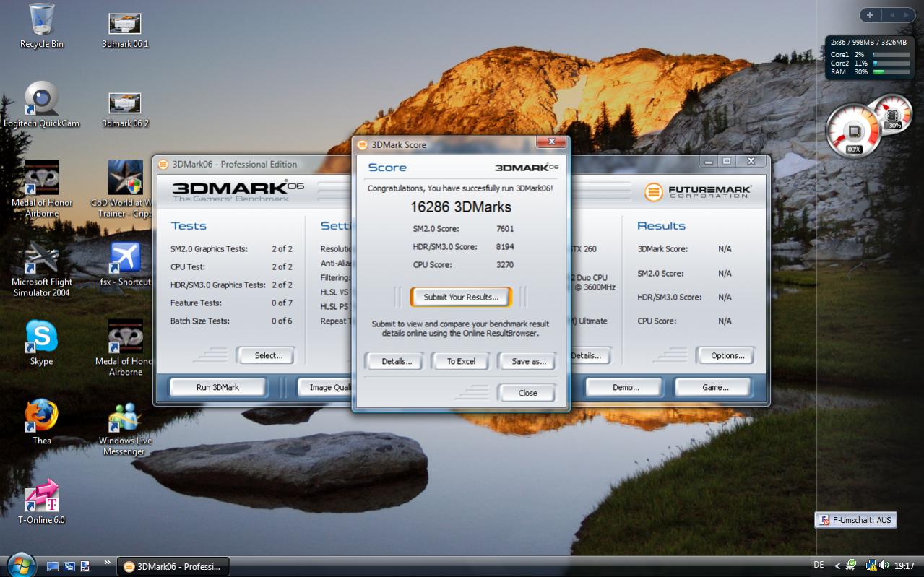Screen dimensions: 924x577
Task: Click Save as in Score dialog
Action: pyautogui.click(x=529, y=361)
